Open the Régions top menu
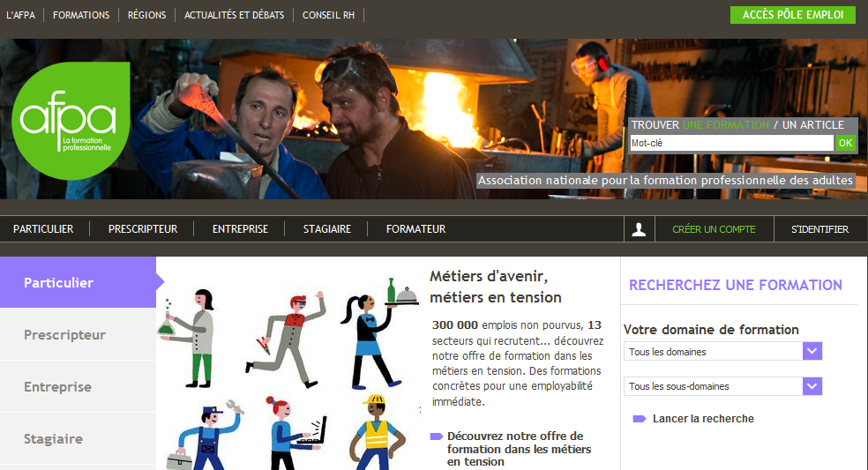 tap(146, 15)
